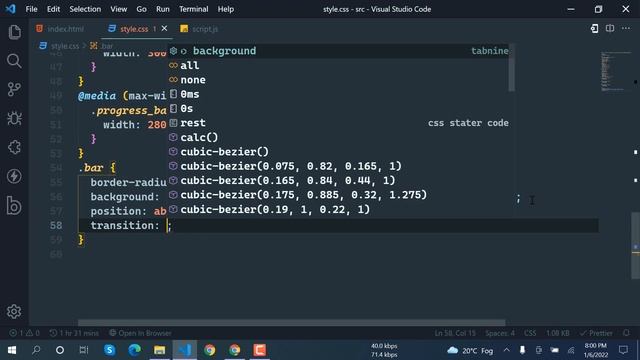Viewport: 640px width, 360px height.
Task: Open errors and warnings in status bar
Action: [x=24, y=333]
